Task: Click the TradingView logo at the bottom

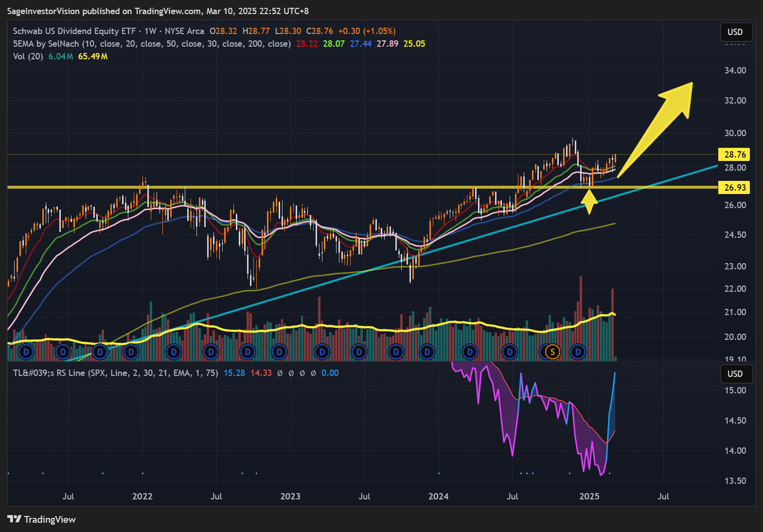Action: [x=42, y=519]
